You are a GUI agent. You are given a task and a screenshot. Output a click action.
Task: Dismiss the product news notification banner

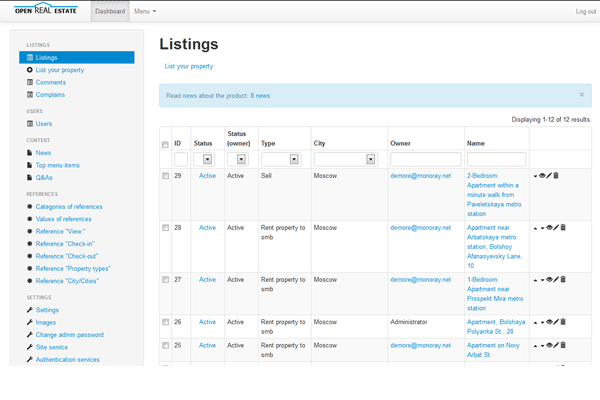tap(582, 94)
